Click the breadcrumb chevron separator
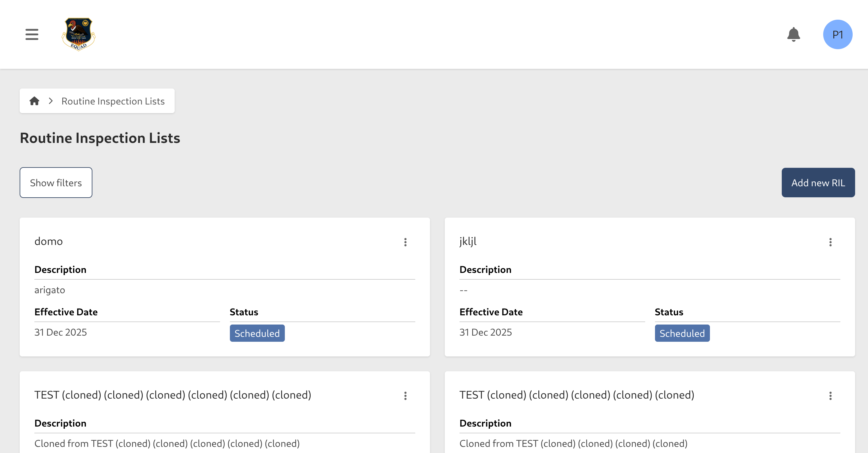Screen dimensions: 868x453 click(51, 101)
